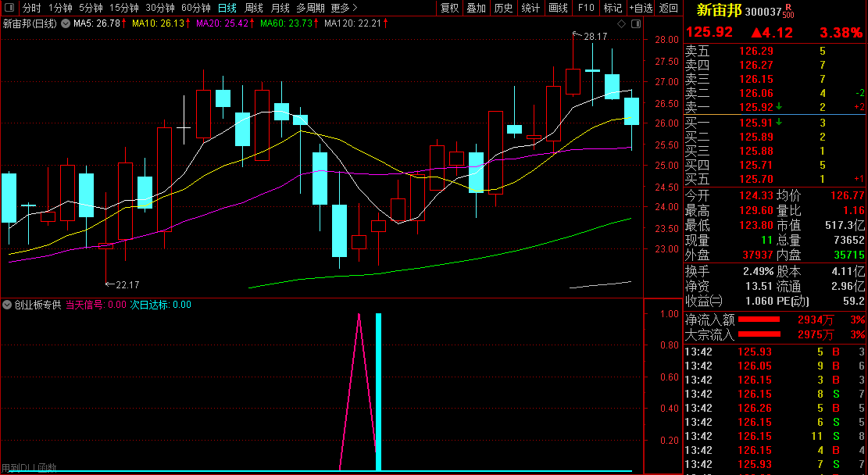Open the F10 company info
Screen dimensions: 868x475
coord(585,8)
